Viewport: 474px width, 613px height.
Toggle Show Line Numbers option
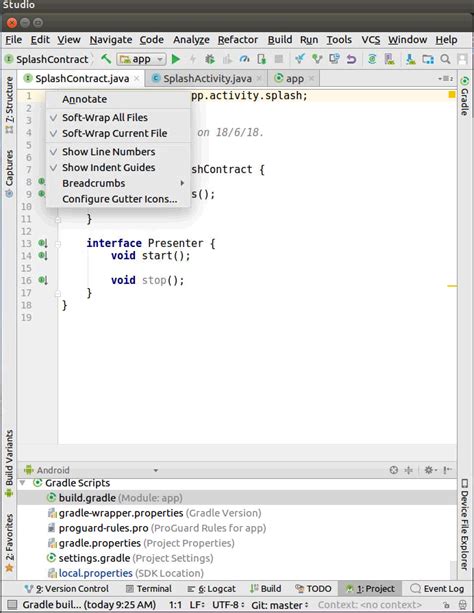[x=118, y=152]
